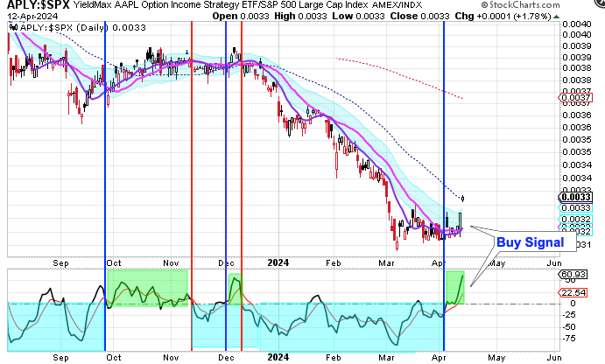
Task: Click the small green box at April
Action: coord(454,287)
